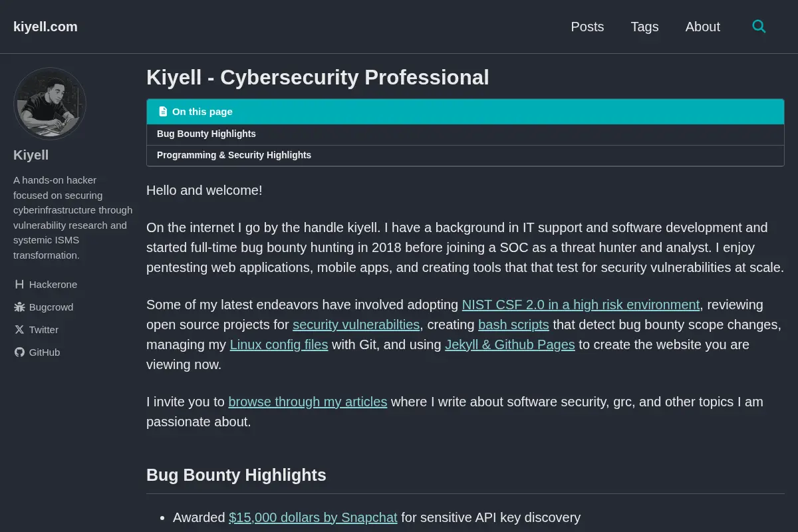The height and width of the screenshot is (532, 798).
Task: Click the Twitter X icon
Action: [x=19, y=330]
